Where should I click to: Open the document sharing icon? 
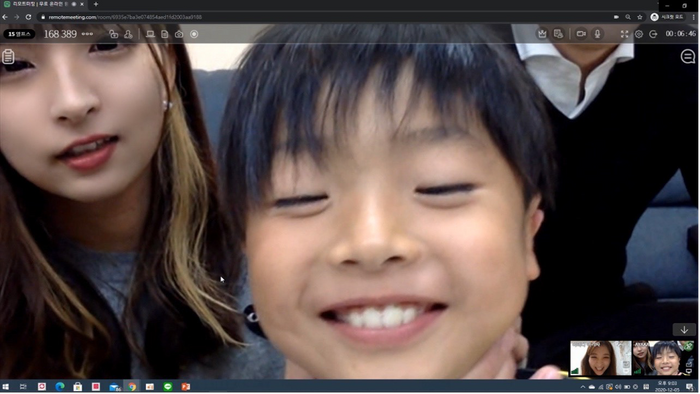[165, 34]
